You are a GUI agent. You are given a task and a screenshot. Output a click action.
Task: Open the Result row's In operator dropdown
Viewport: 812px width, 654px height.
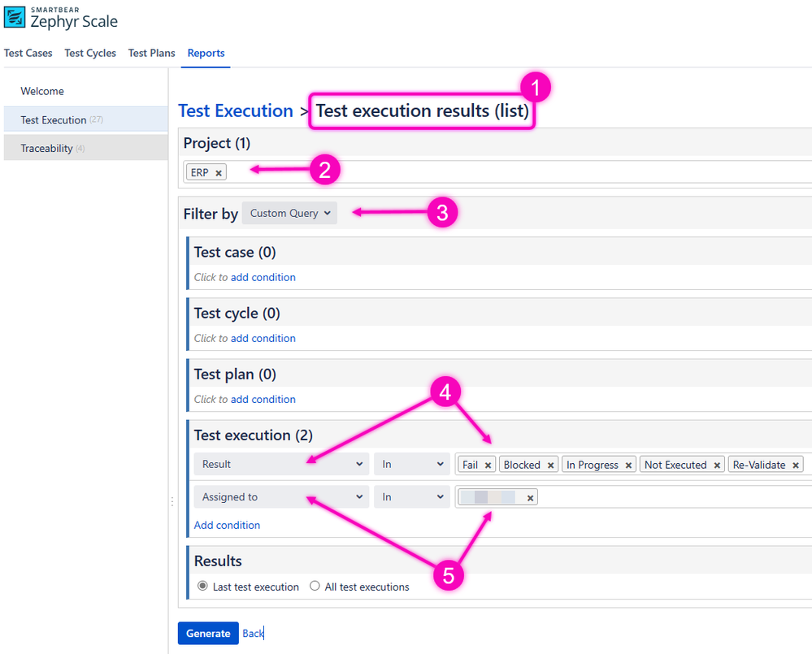point(412,465)
